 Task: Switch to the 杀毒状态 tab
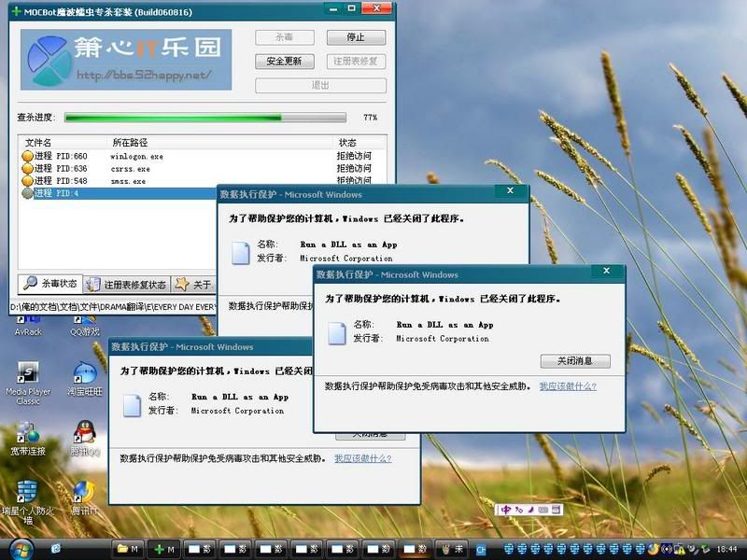click(49, 284)
